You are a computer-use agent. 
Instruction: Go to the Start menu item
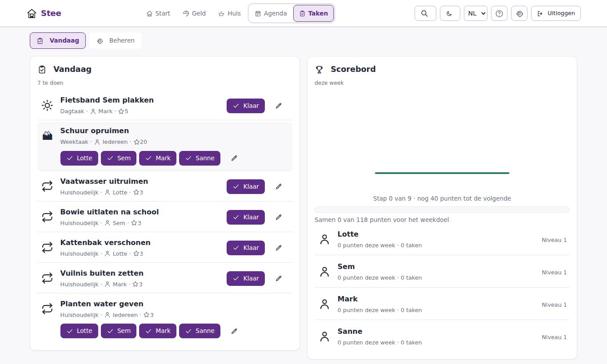pos(158,13)
